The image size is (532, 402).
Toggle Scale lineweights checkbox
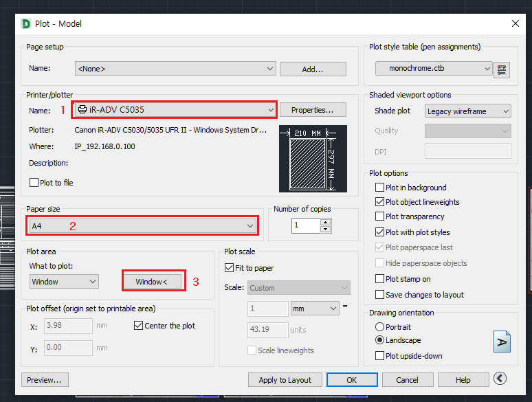coord(252,350)
